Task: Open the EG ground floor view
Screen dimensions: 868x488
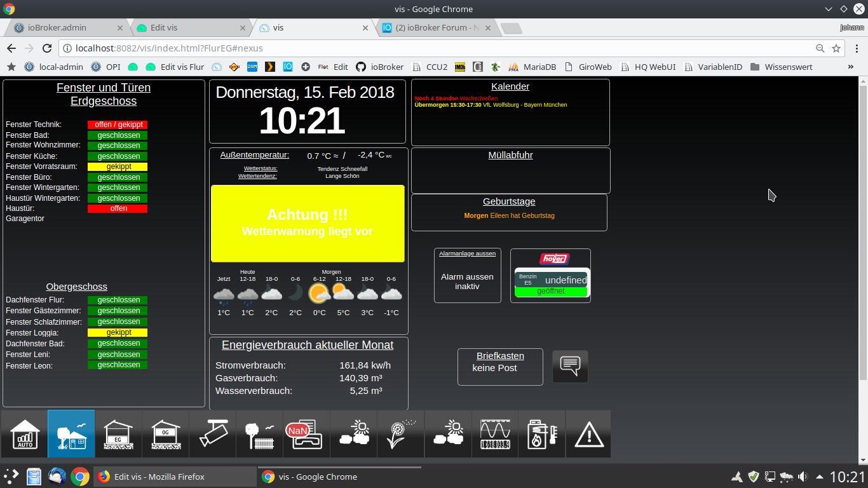Action: [118, 434]
